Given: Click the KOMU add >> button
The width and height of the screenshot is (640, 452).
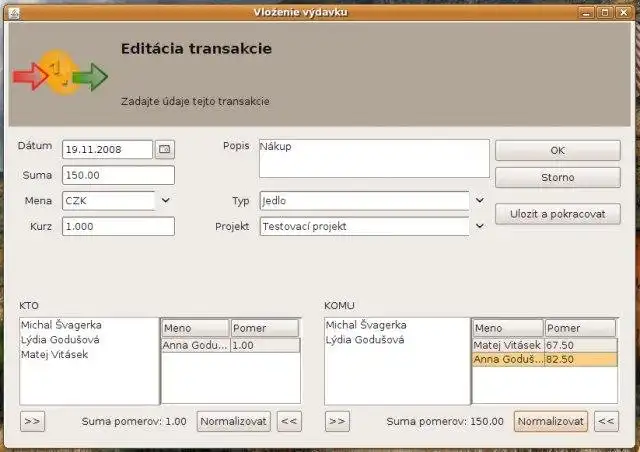Looking at the screenshot, I should coord(337,421).
